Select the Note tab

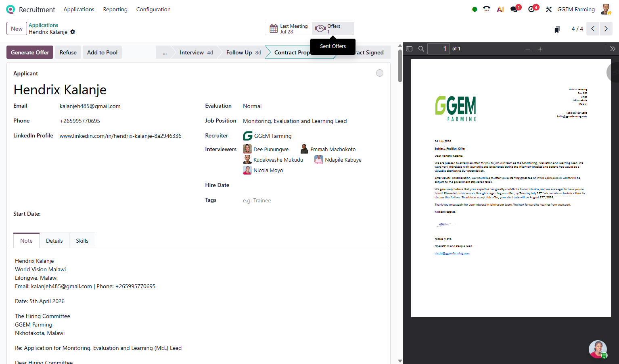(x=26, y=241)
